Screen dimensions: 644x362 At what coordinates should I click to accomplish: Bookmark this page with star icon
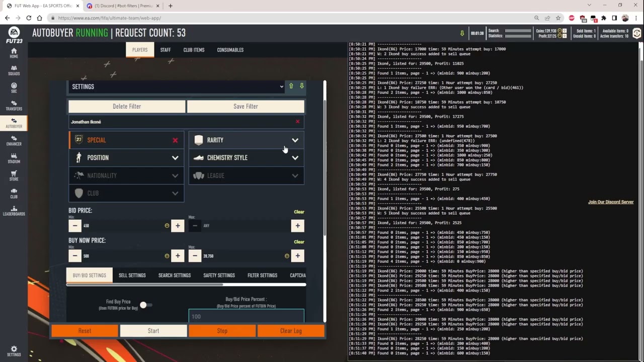point(558,18)
